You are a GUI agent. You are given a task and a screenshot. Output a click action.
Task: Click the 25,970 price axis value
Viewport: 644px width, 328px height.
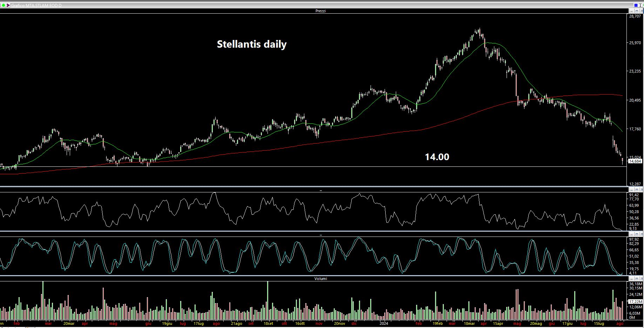[x=635, y=43]
